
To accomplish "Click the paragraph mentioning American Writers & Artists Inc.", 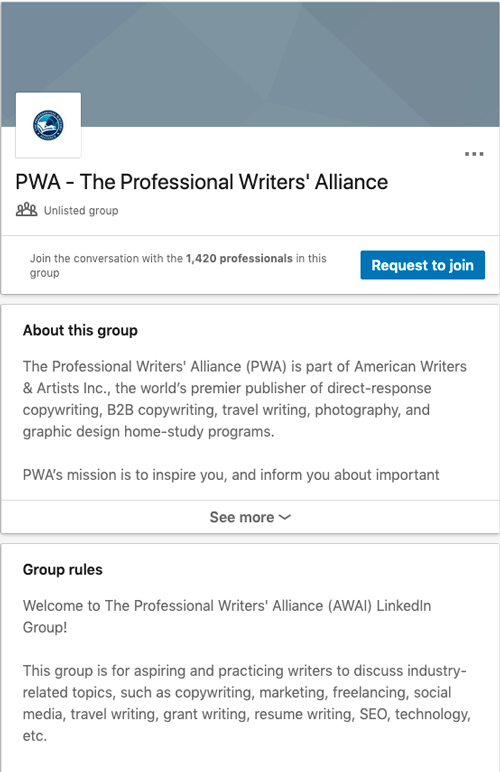I will point(245,399).
